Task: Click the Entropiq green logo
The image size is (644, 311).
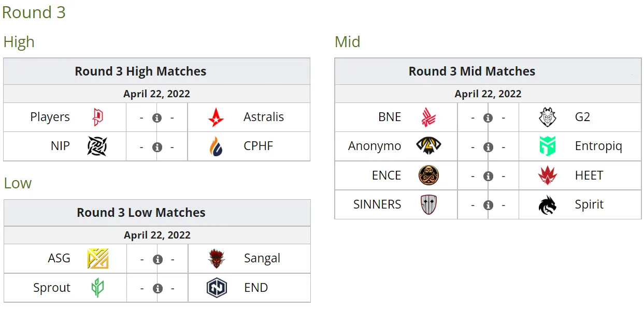Action: (x=547, y=146)
